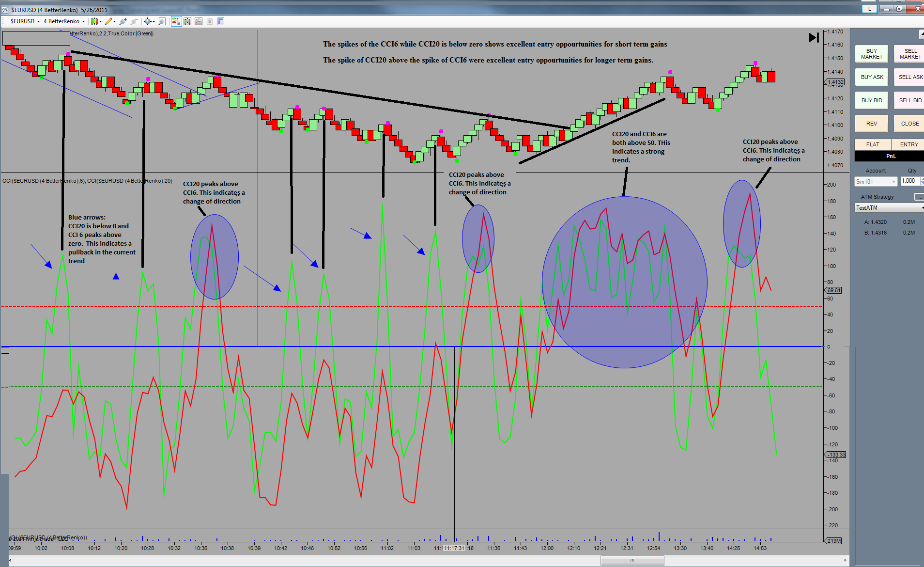The width and height of the screenshot is (924, 567).
Task: Open the 4 BetterRenko interval dropdown
Action: point(64,21)
